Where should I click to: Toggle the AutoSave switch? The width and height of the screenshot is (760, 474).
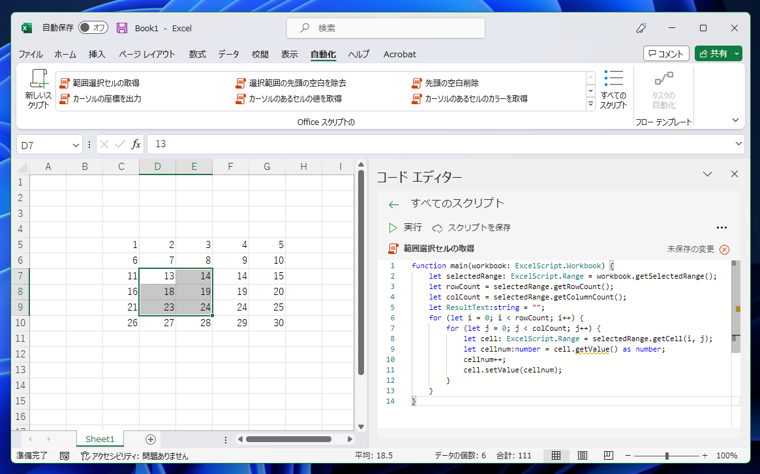pyautogui.click(x=93, y=28)
